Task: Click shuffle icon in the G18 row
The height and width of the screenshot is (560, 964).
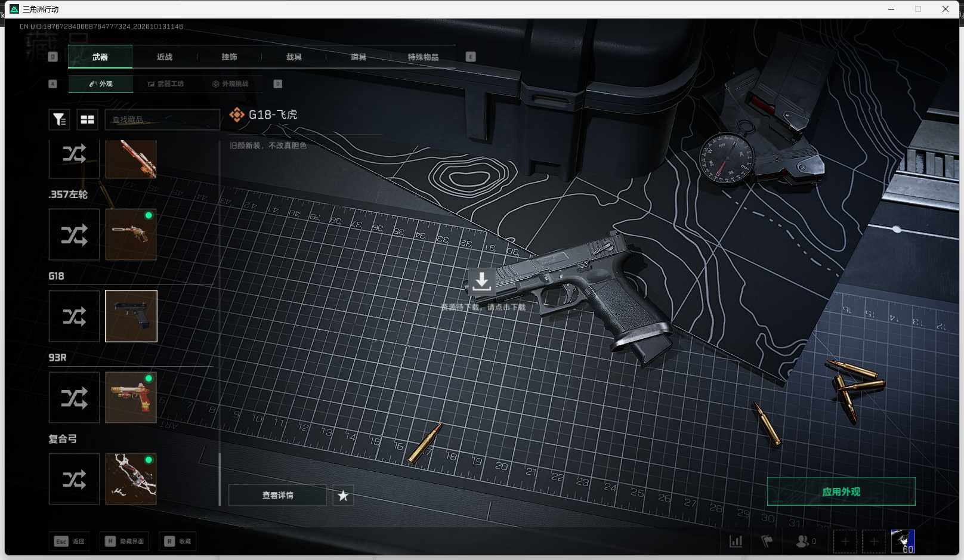Action: click(74, 316)
